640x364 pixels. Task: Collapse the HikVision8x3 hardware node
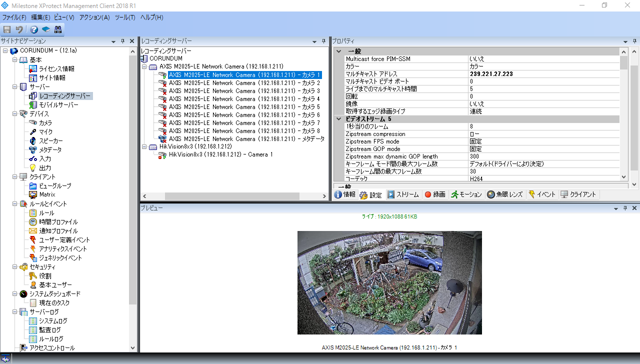click(x=144, y=146)
